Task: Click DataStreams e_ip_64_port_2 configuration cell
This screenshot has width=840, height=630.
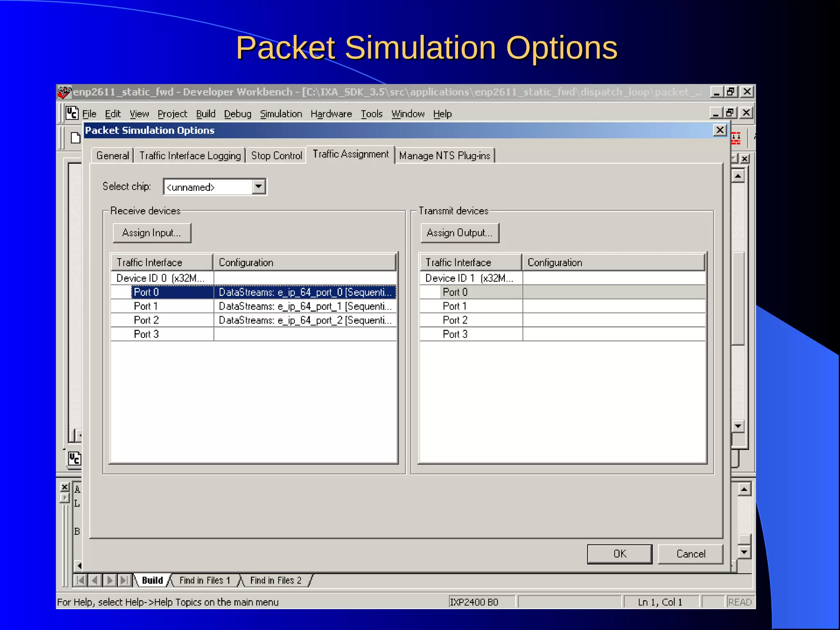Action: 305,320
